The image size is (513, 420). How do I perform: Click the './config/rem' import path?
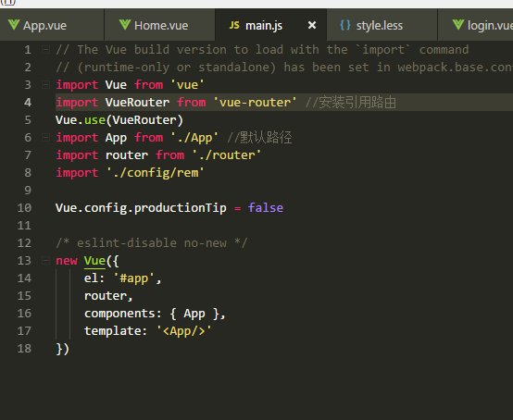click(x=155, y=173)
